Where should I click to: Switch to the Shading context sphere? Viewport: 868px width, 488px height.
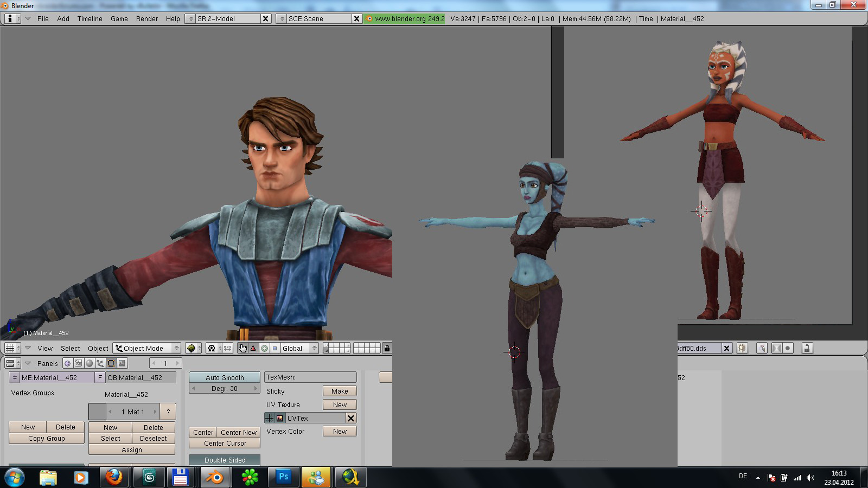point(89,363)
